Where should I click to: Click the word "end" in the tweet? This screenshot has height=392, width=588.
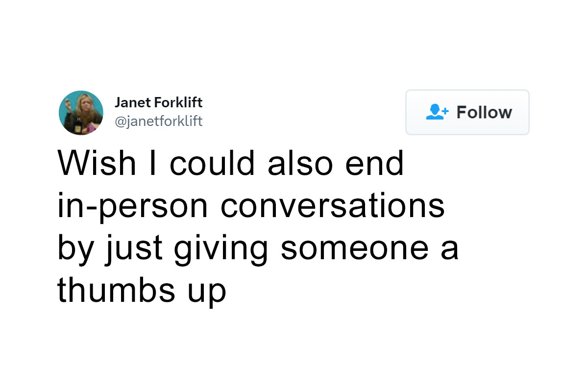tap(375, 163)
